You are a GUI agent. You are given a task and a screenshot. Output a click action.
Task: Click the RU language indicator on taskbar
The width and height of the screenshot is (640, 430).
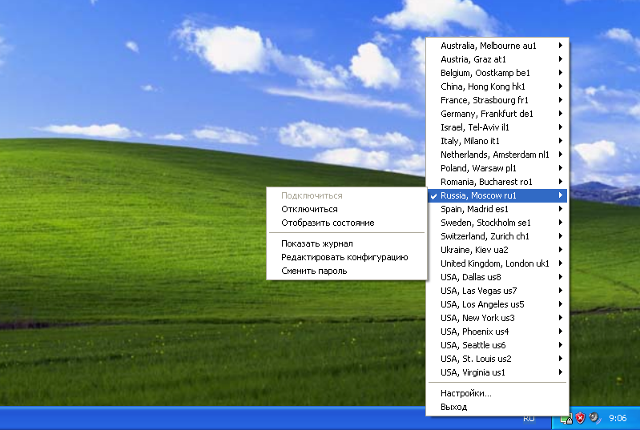tap(529, 419)
